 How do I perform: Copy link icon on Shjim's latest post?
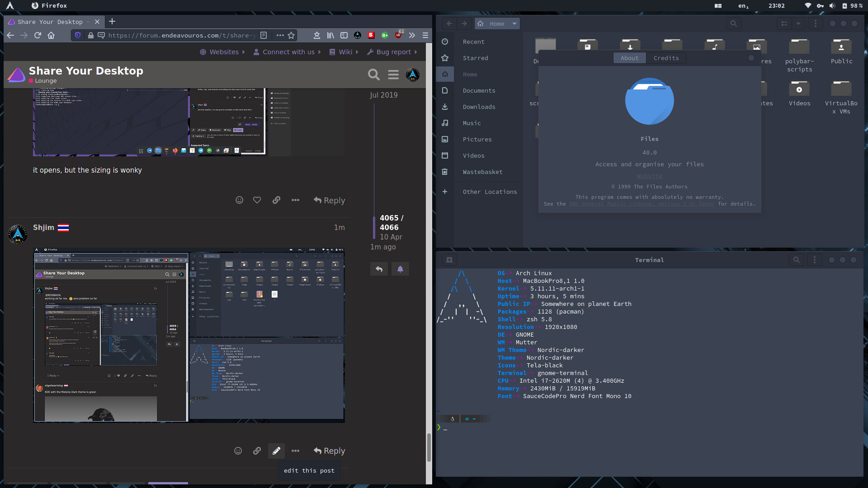click(257, 450)
